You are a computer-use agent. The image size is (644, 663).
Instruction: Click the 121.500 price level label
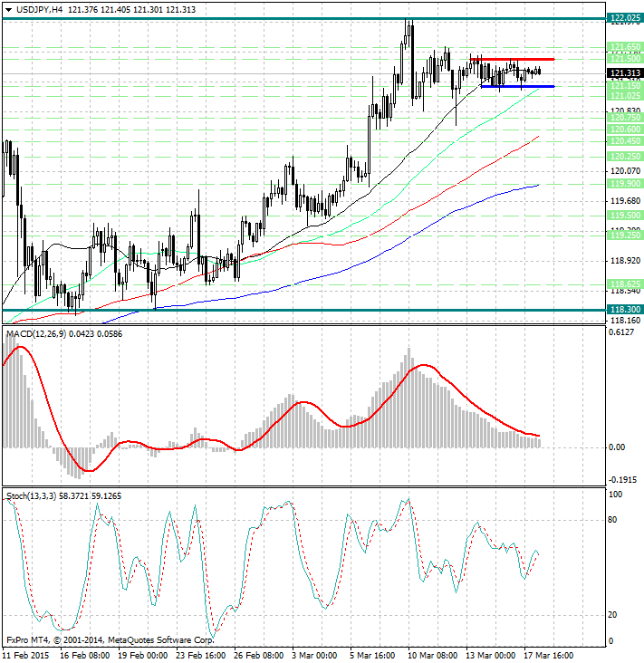(x=625, y=58)
